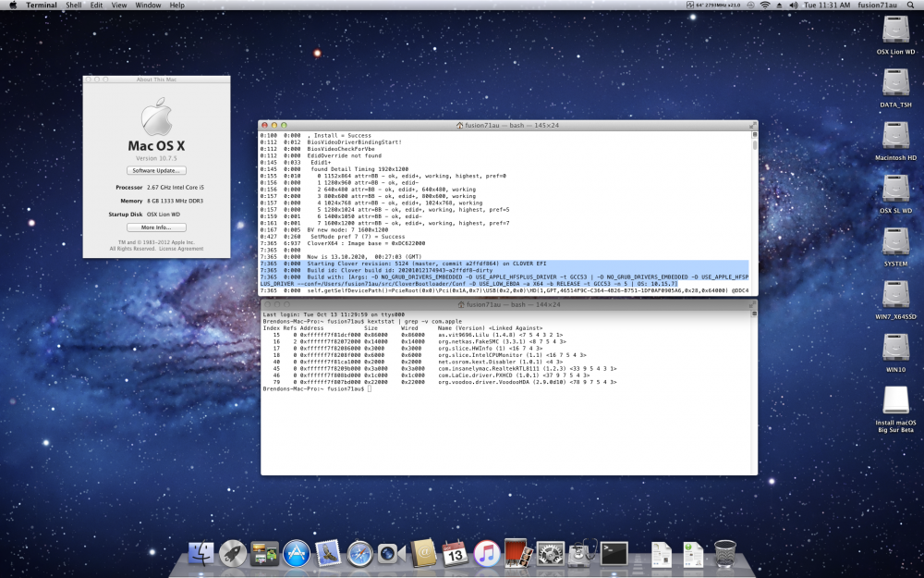Open the Apple menu
Image resolution: width=924 pixels, height=578 pixels.
click(x=13, y=6)
